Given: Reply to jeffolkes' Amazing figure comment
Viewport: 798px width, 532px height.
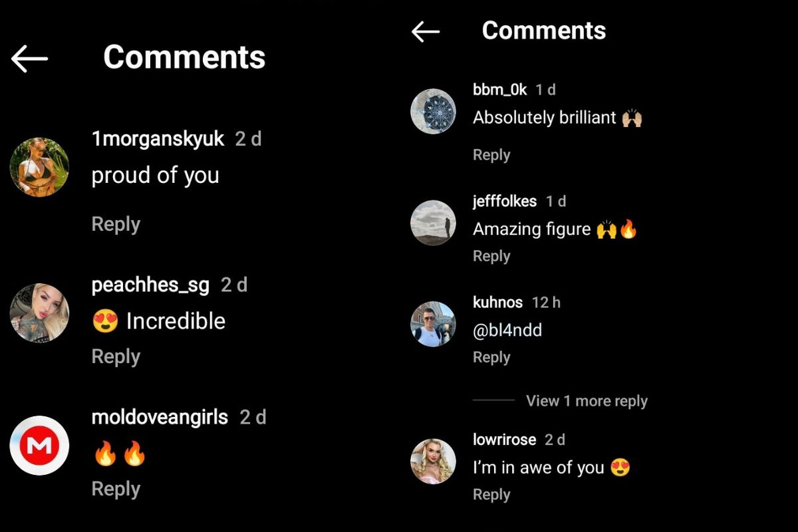Looking at the screenshot, I should point(491,256).
